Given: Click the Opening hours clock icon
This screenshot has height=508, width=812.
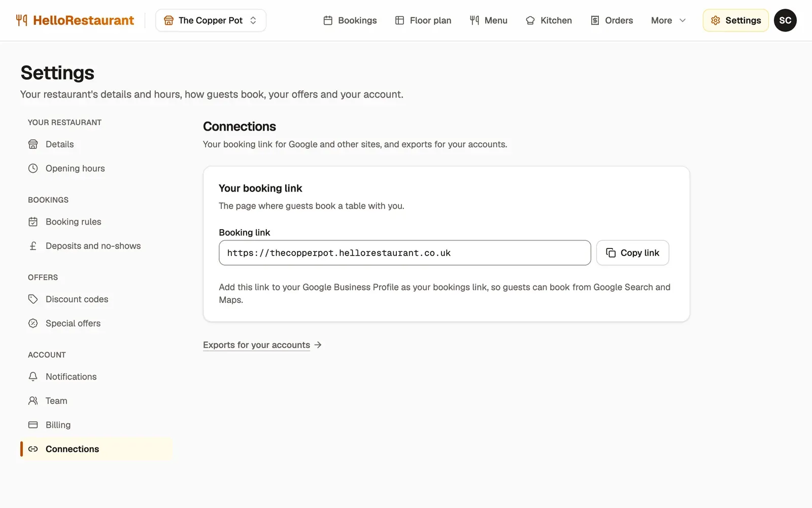Looking at the screenshot, I should click(x=33, y=168).
